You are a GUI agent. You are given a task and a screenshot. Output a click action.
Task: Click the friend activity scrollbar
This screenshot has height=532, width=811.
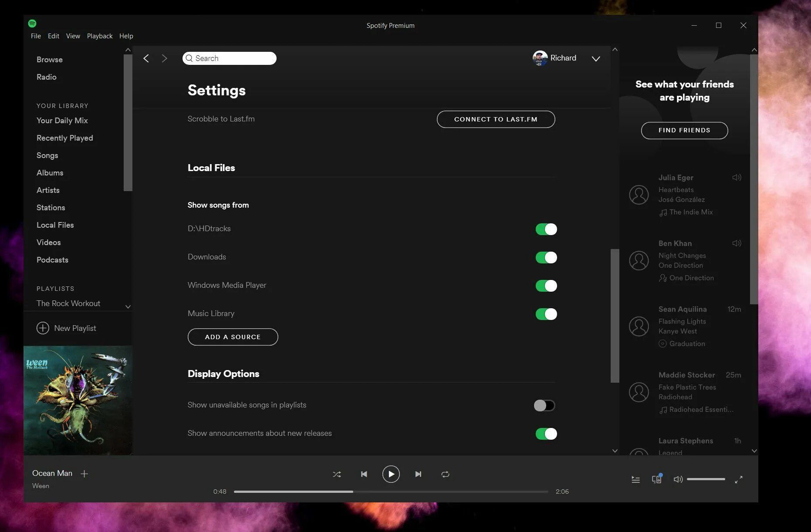[754, 179]
